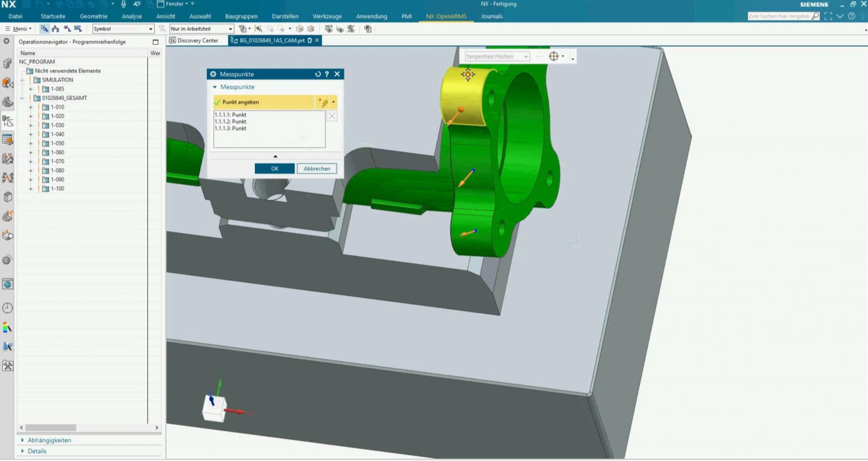This screenshot has width=868, height=461.
Task: Confirm the Messpunkte dialog with OK
Action: click(x=275, y=168)
